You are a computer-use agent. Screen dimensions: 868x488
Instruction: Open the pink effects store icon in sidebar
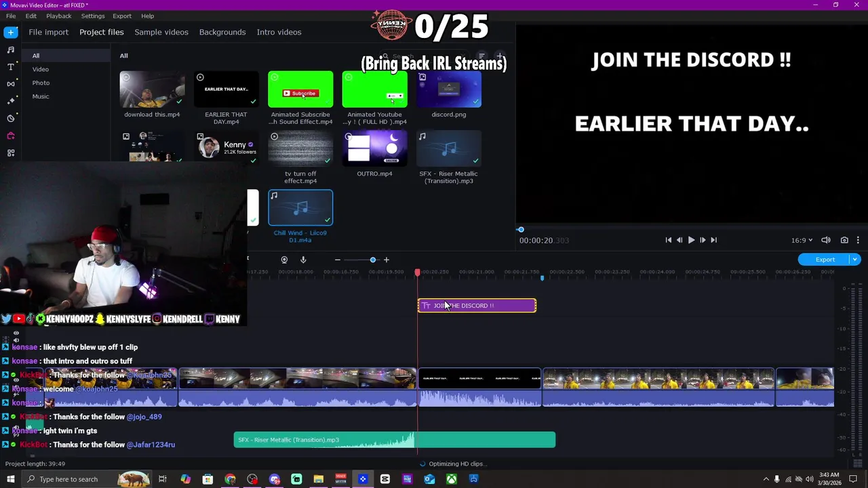[x=11, y=136]
